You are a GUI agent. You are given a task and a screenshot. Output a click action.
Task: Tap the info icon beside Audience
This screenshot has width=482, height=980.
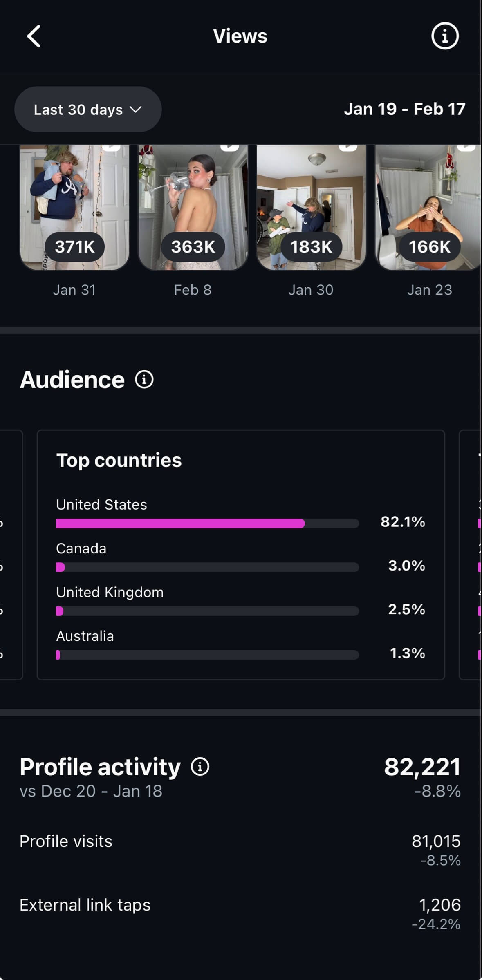point(144,379)
